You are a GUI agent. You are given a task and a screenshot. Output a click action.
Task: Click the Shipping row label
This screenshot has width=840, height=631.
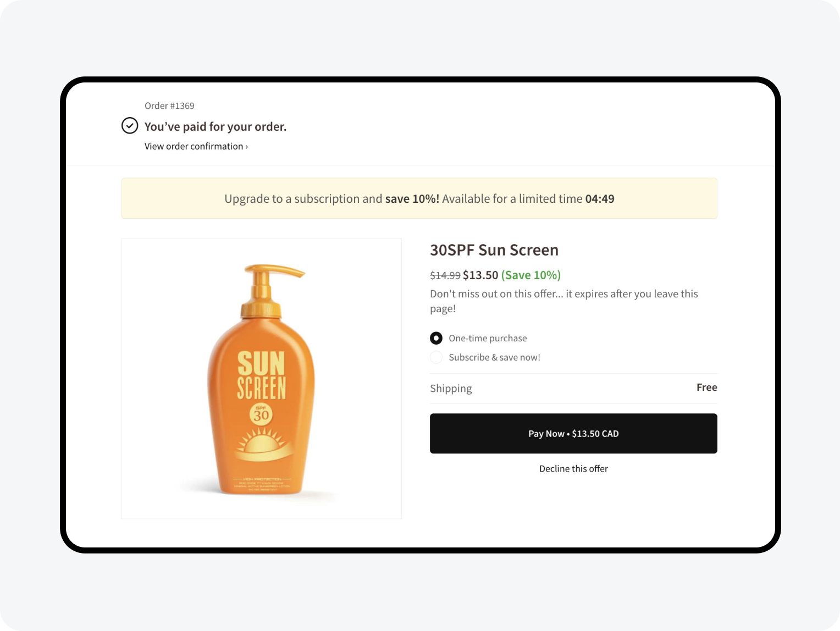(x=451, y=389)
